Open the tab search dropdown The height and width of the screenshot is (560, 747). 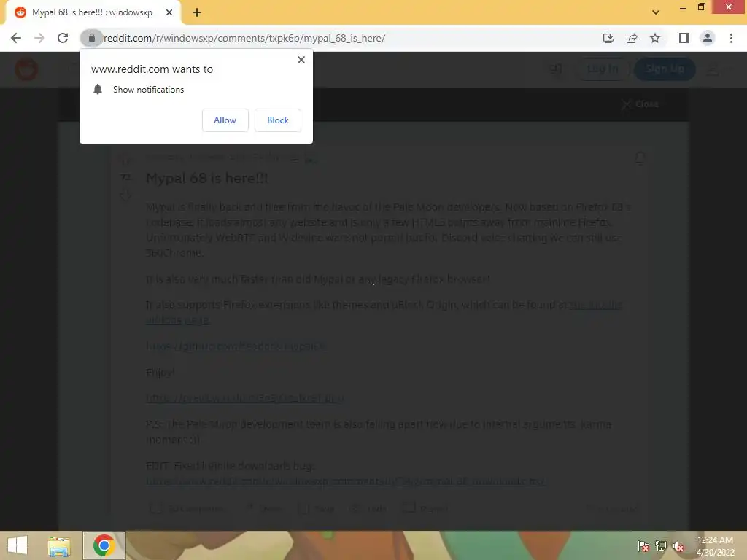pos(656,13)
